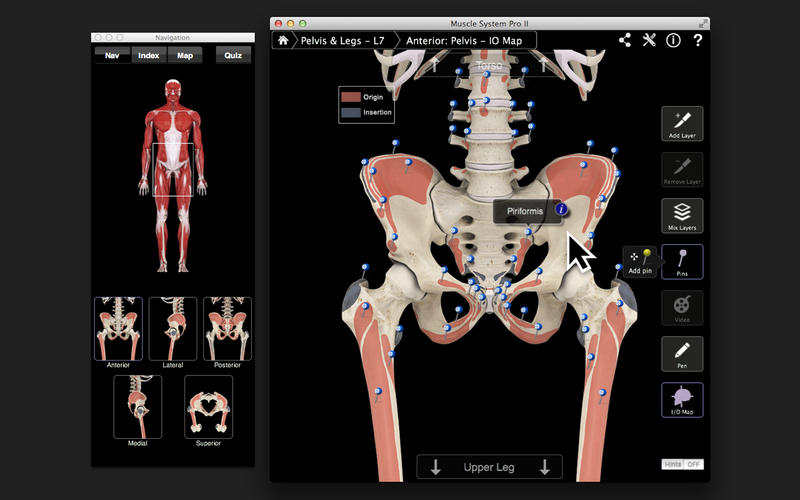Open the help question mark icon

697,40
